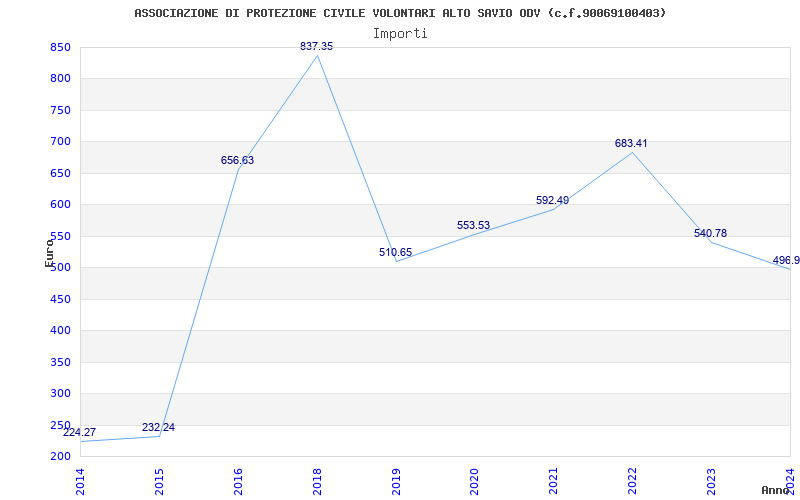Click the 2016 x-axis year label
This screenshot has width=800, height=500.
pos(238,482)
